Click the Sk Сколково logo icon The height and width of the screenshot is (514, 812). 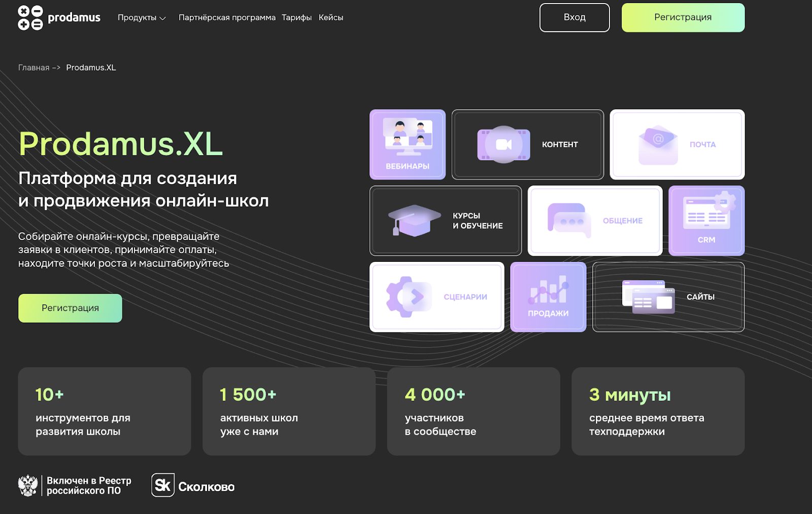163,485
